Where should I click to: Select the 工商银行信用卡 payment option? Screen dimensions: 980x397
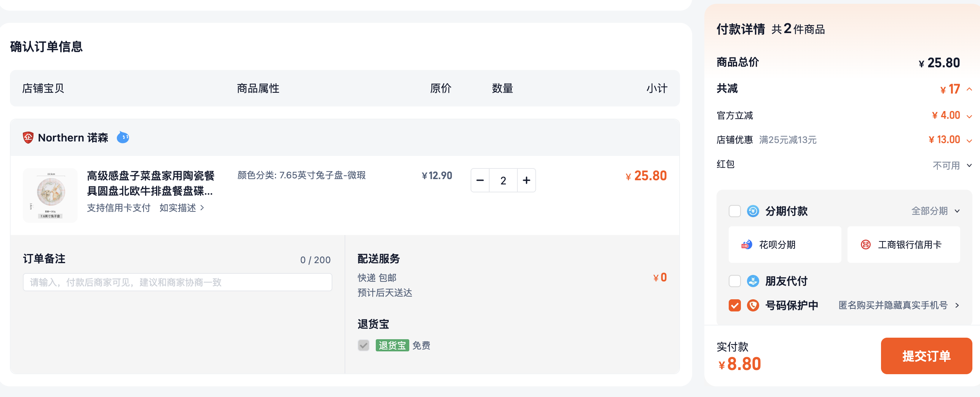(x=903, y=245)
